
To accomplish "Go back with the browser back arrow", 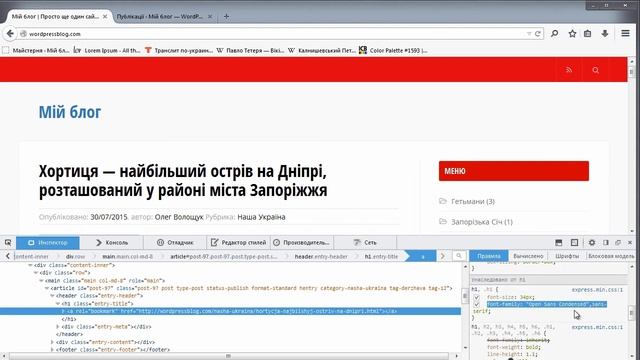I will tap(10, 33).
